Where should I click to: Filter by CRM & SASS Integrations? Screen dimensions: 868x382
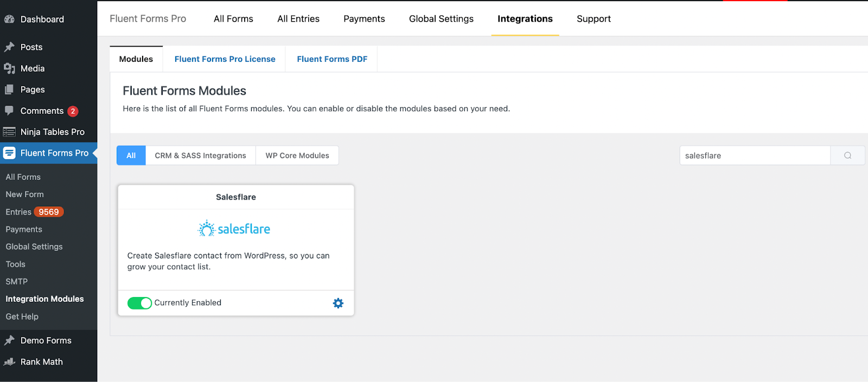click(x=200, y=156)
